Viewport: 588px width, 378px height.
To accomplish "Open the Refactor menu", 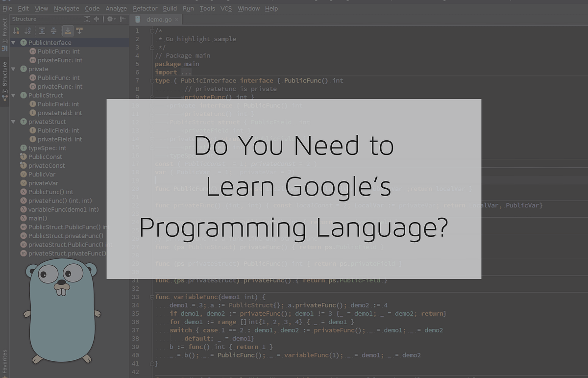I will pos(145,8).
